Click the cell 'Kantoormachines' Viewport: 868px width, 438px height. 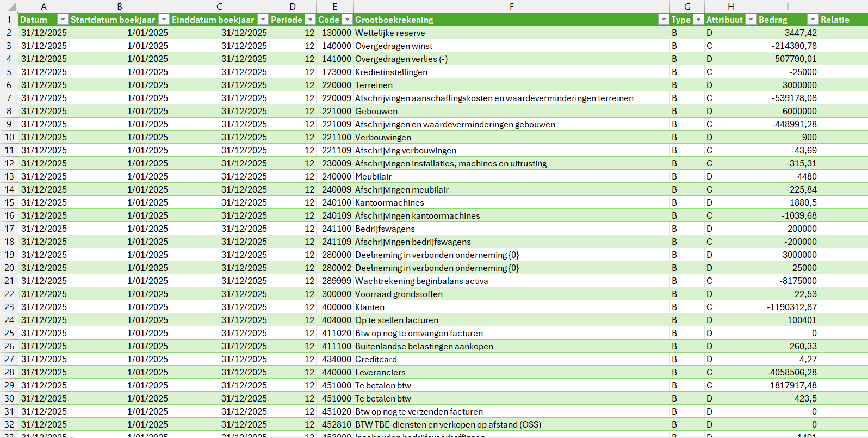[x=511, y=202]
